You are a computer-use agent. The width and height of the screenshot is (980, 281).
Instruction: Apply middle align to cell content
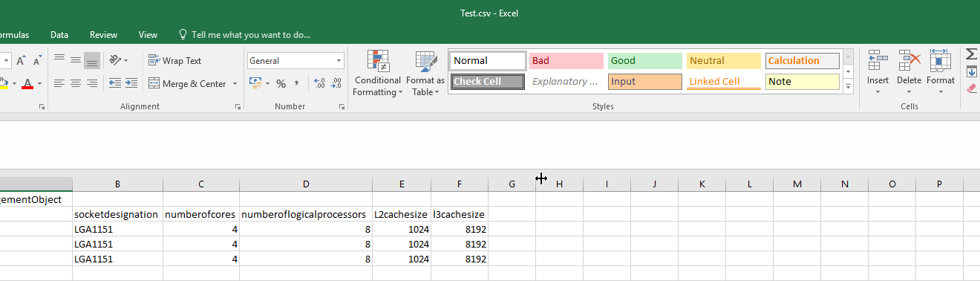tap(76, 60)
